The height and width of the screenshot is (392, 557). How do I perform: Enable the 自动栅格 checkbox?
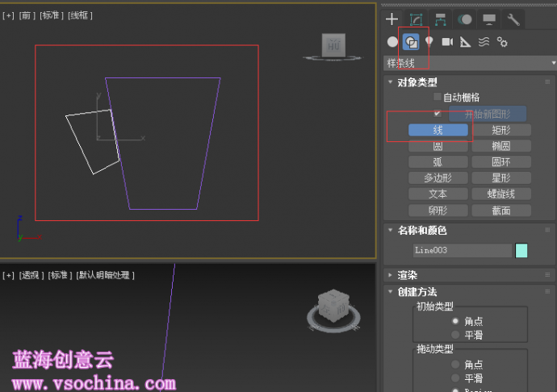tap(438, 97)
